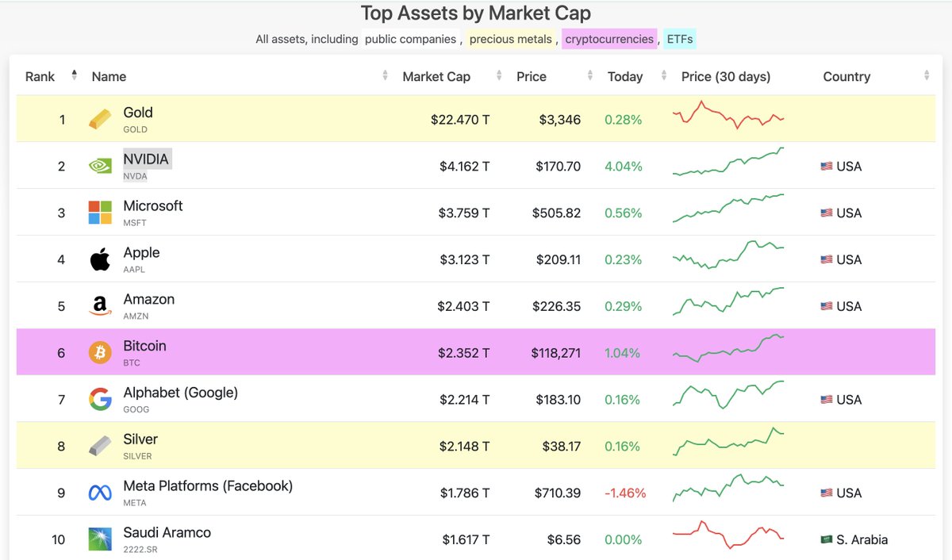Click the Price (30 days) header
This screenshot has height=560, width=952.
pos(726,76)
